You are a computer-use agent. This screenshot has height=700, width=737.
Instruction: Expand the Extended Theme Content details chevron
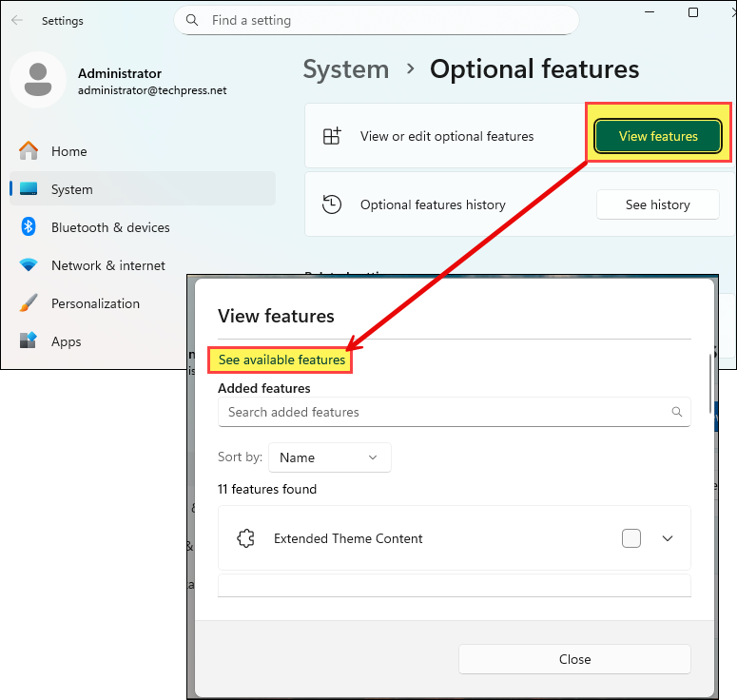point(668,538)
